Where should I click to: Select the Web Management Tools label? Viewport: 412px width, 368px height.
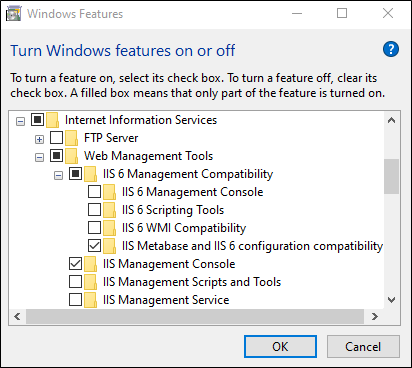point(148,156)
